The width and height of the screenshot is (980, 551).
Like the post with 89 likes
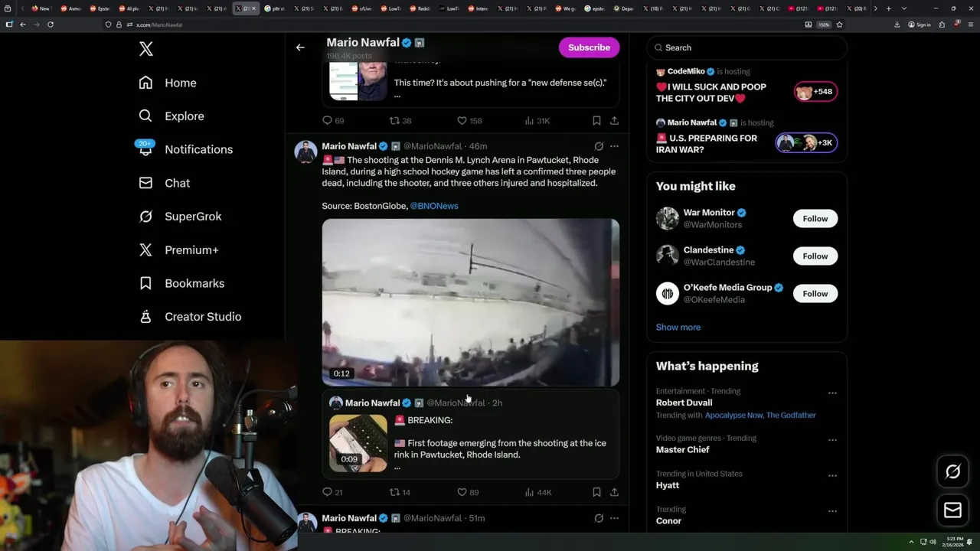click(468, 492)
